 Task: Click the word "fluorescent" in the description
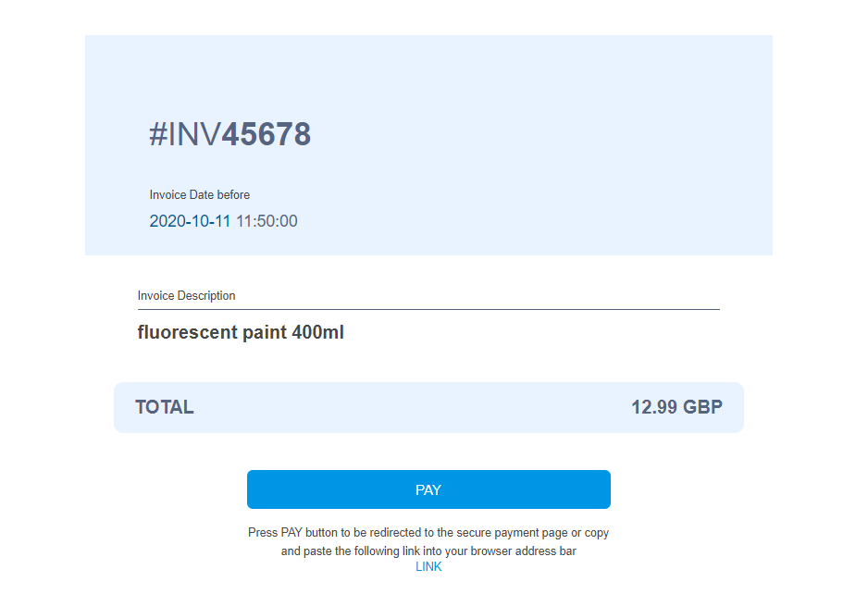[x=187, y=332]
